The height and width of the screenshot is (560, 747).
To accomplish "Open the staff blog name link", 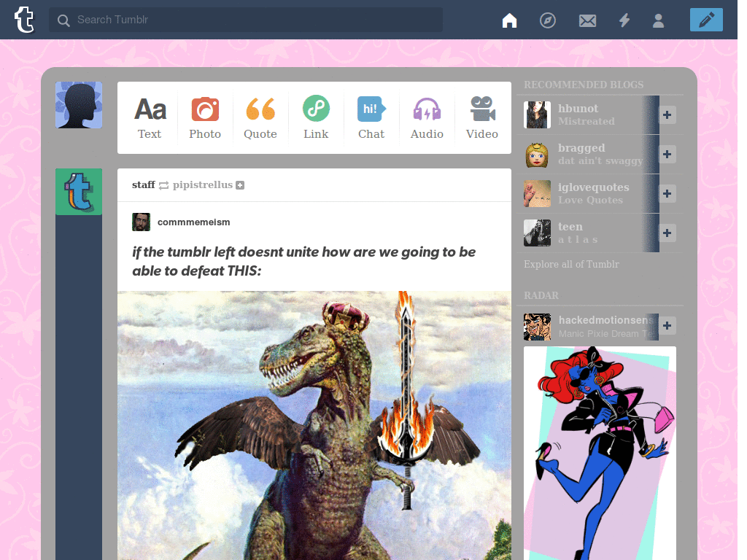I will tap(144, 184).
